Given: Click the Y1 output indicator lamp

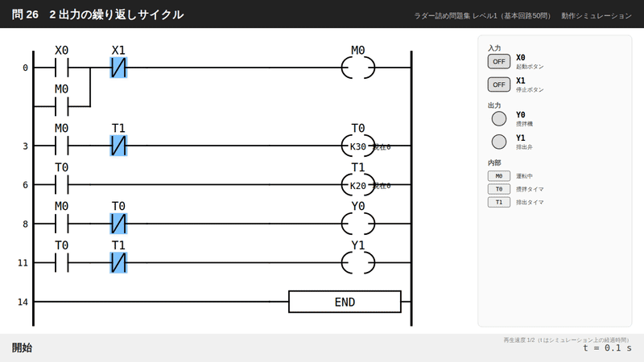Looking at the screenshot, I should click(498, 142).
